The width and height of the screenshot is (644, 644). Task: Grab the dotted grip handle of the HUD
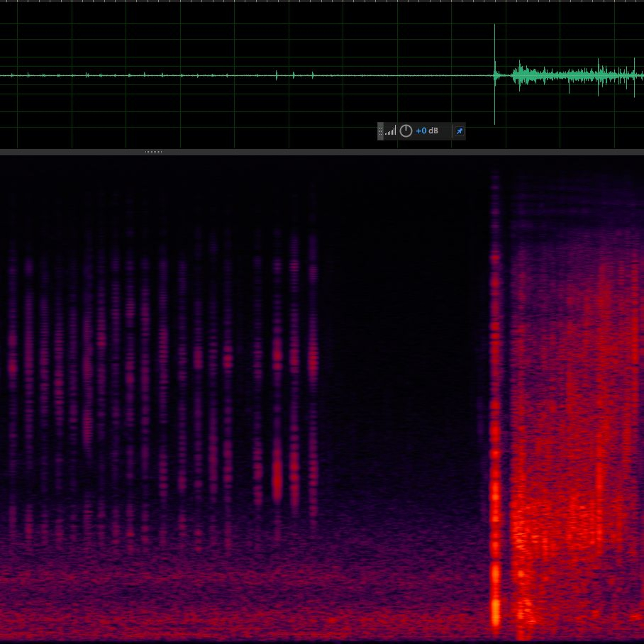(x=381, y=131)
